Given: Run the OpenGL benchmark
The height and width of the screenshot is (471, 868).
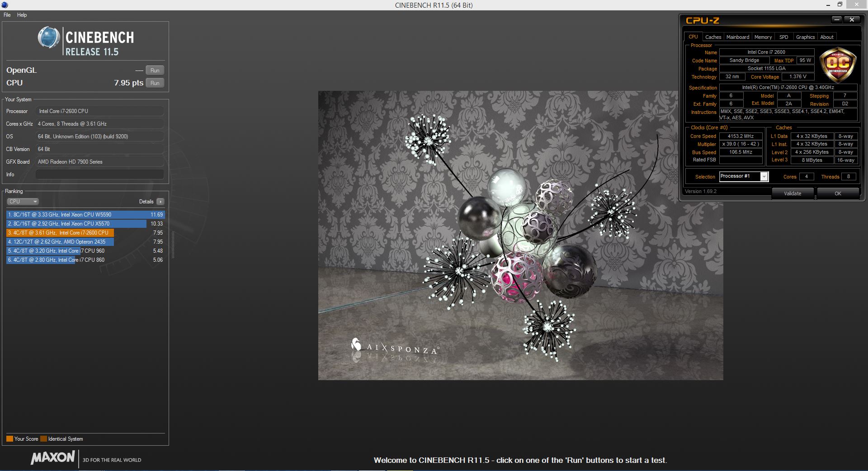Looking at the screenshot, I should 155,71.
